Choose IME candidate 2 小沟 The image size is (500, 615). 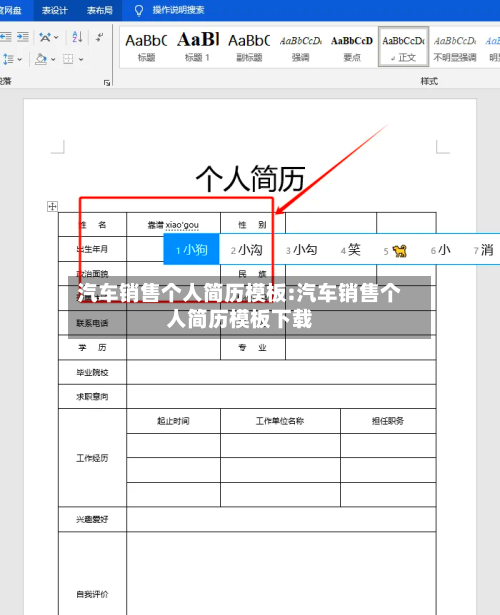point(246,250)
